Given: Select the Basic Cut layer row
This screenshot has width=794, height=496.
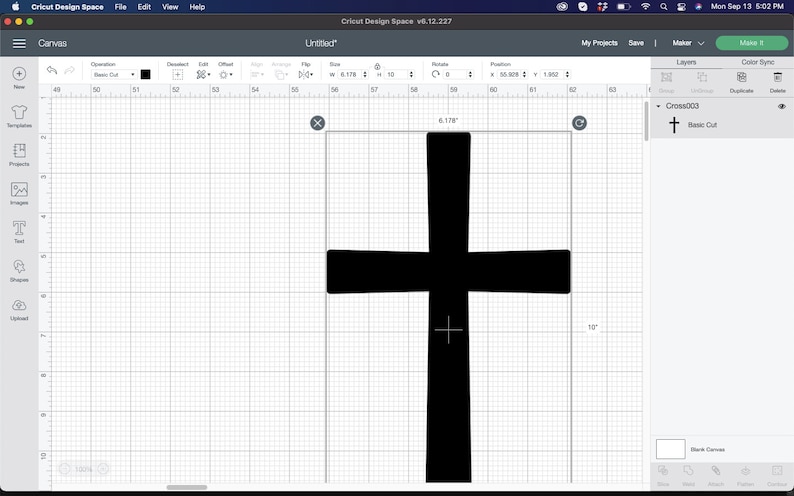Looking at the screenshot, I should (722, 125).
